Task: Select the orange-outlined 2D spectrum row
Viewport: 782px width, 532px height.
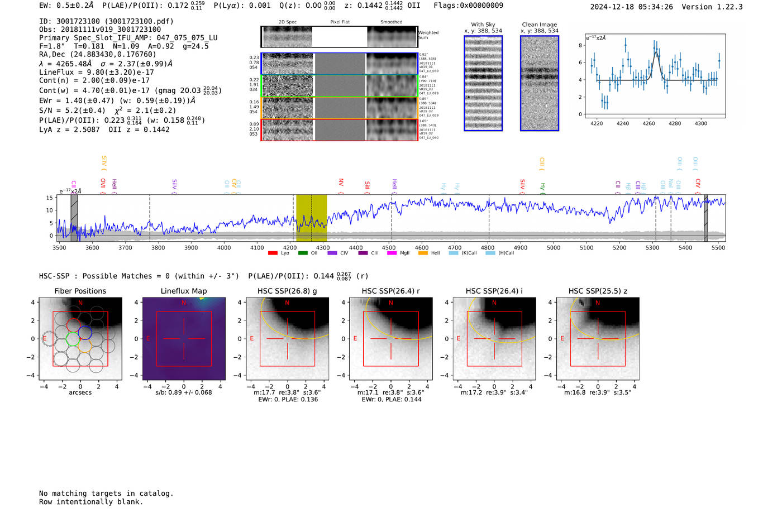Action: [x=339, y=108]
